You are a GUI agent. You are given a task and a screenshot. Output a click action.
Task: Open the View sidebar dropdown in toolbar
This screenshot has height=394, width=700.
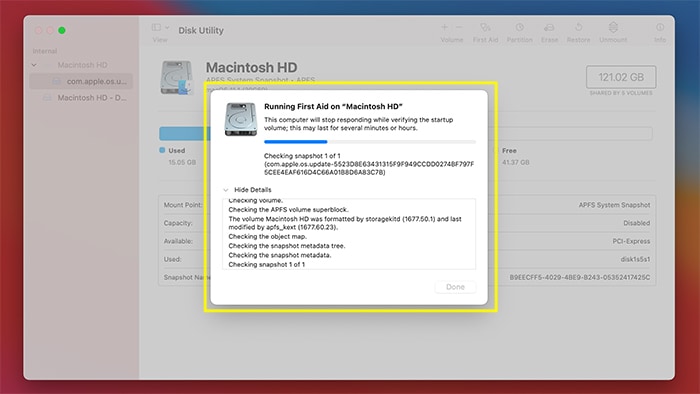coord(160,27)
